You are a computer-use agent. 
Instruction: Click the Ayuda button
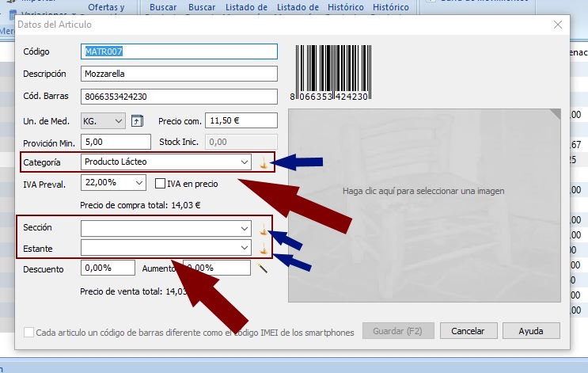coord(531,331)
